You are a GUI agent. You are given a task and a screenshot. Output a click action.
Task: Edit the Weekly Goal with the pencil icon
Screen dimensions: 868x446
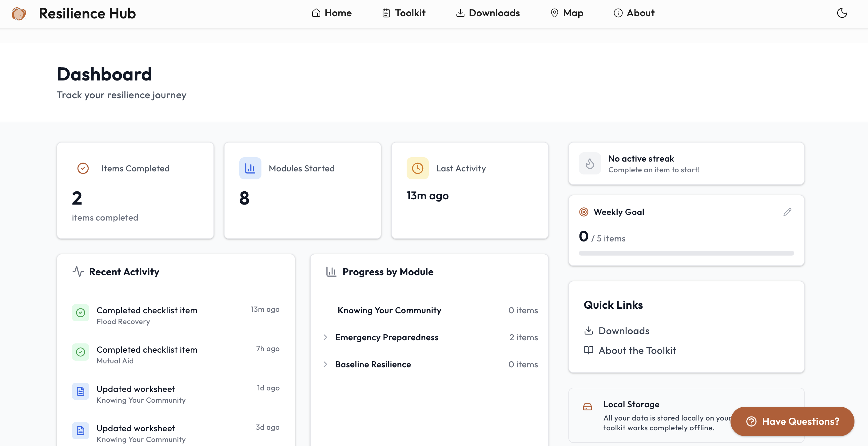point(787,212)
